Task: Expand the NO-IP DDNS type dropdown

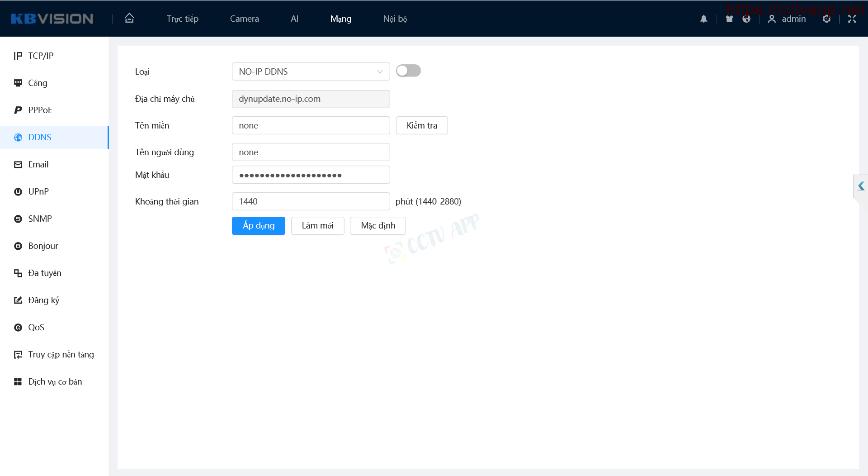Action: tap(311, 71)
